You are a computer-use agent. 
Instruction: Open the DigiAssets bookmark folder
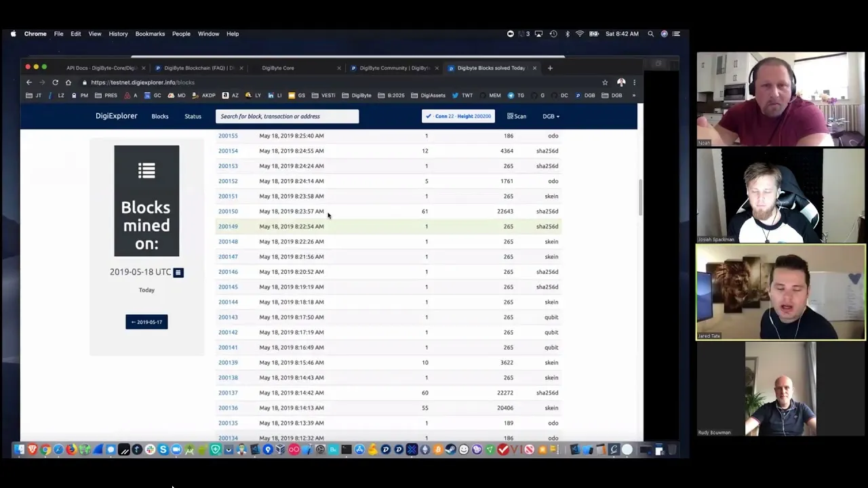click(428, 96)
